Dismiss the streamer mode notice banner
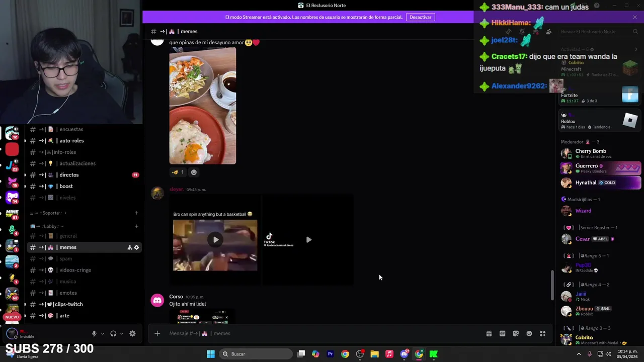This screenshot has width=644, height=362. click(635, 17)
